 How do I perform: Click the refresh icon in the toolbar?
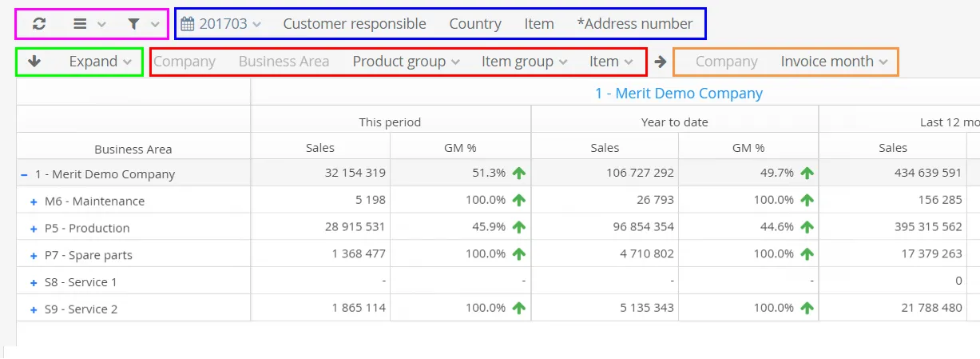coord(39,24)
